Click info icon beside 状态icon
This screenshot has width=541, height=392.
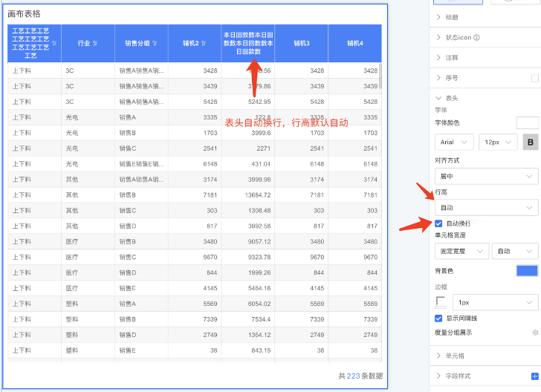(476, 37)
